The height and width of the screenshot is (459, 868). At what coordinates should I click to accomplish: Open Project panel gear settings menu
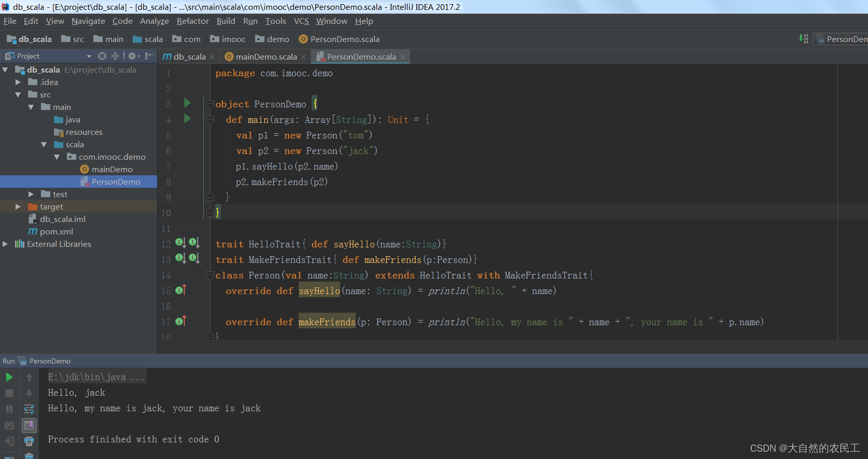click(x=133, y=56)
